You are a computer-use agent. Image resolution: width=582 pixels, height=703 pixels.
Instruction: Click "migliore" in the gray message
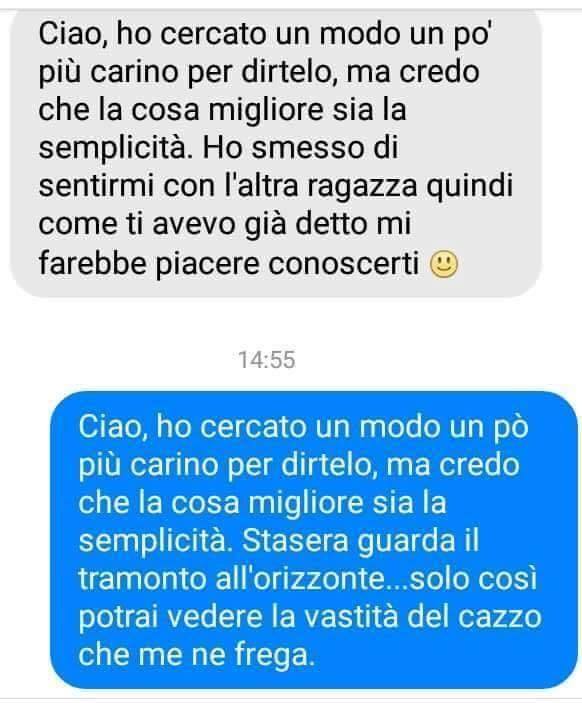[266, 111]
